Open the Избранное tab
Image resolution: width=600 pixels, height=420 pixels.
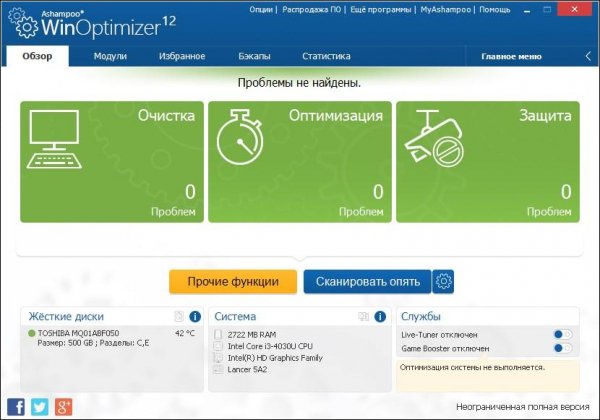point(182,56)
